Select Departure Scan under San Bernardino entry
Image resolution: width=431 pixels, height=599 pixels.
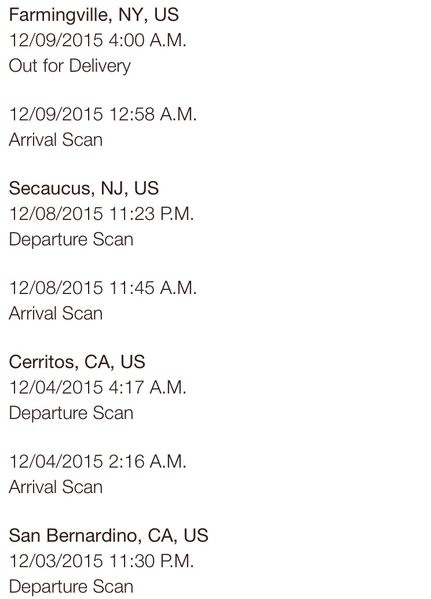pos(71,587)
